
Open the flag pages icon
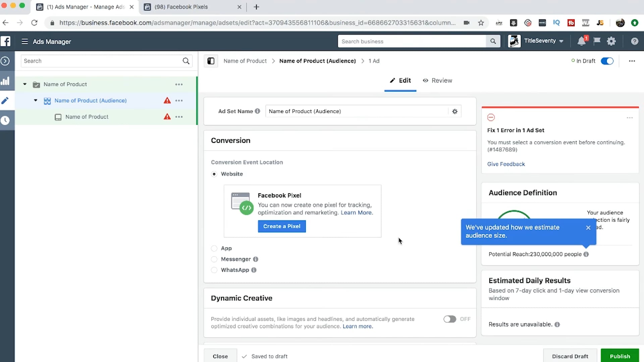[597, 41]
